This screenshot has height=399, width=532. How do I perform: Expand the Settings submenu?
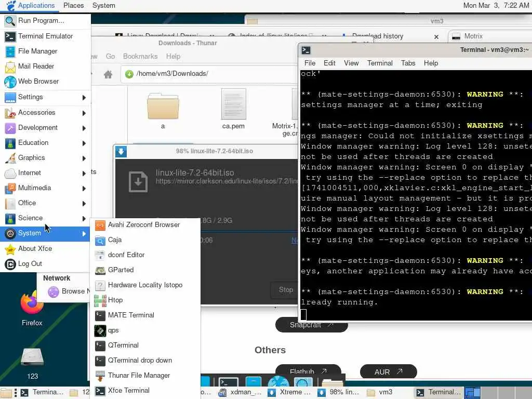[x=46, y=97]
